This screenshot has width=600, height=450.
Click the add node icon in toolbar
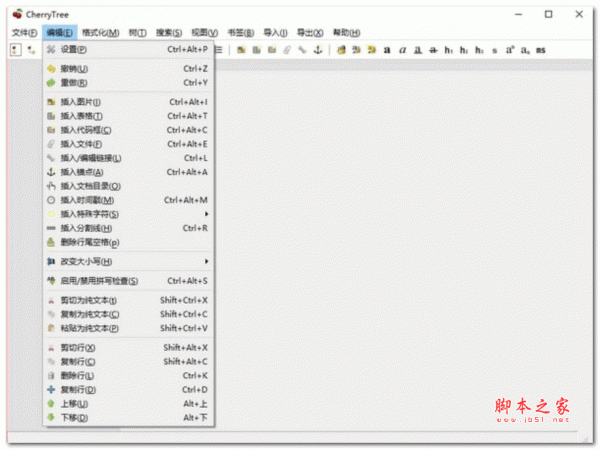point(16,49)
